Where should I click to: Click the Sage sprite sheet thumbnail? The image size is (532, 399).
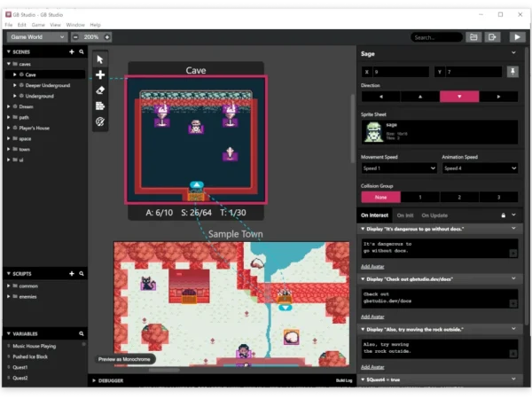373,132
